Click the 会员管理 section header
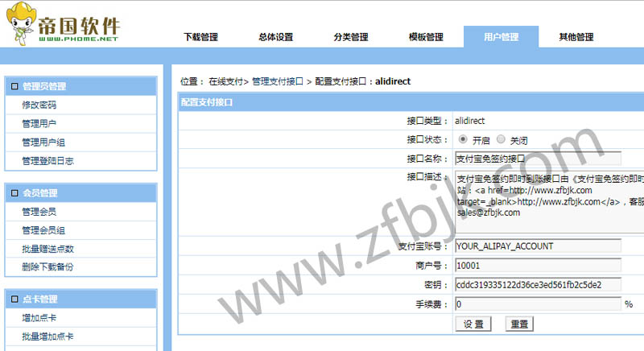This screenshot has width=644, height=351. click(x=81, y=193)
